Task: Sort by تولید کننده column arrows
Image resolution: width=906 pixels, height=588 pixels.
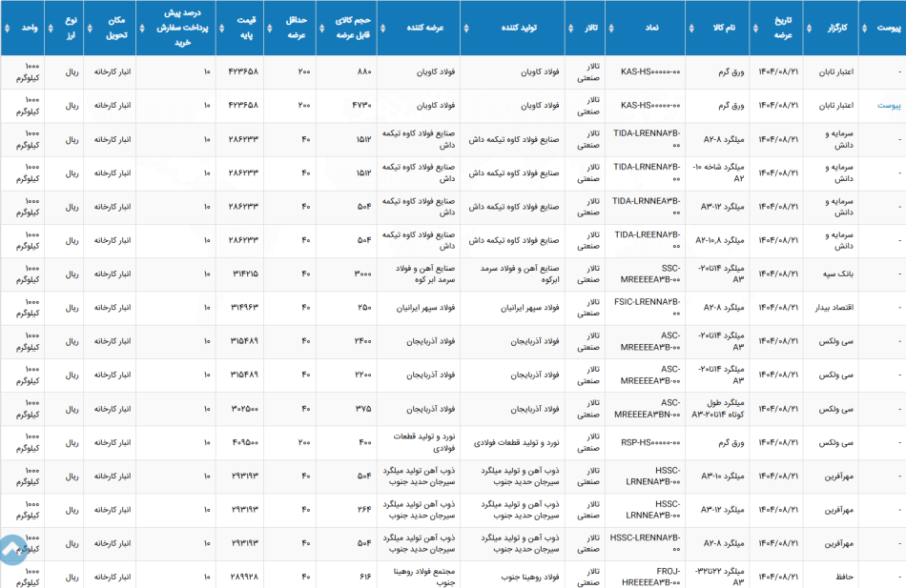Action: (x=466, y=28)
